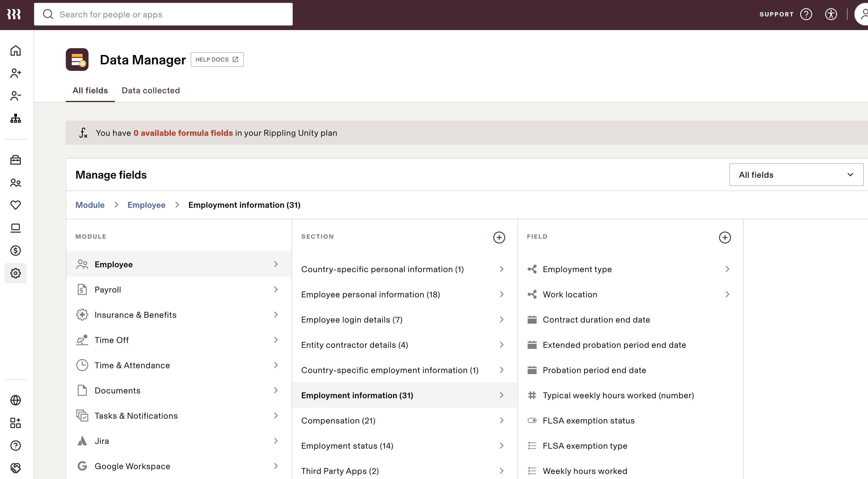The width and height of the screenshot is (868, 479).
Task: Select the Employment information (31) section row
Action: click(x=404, y=395)
